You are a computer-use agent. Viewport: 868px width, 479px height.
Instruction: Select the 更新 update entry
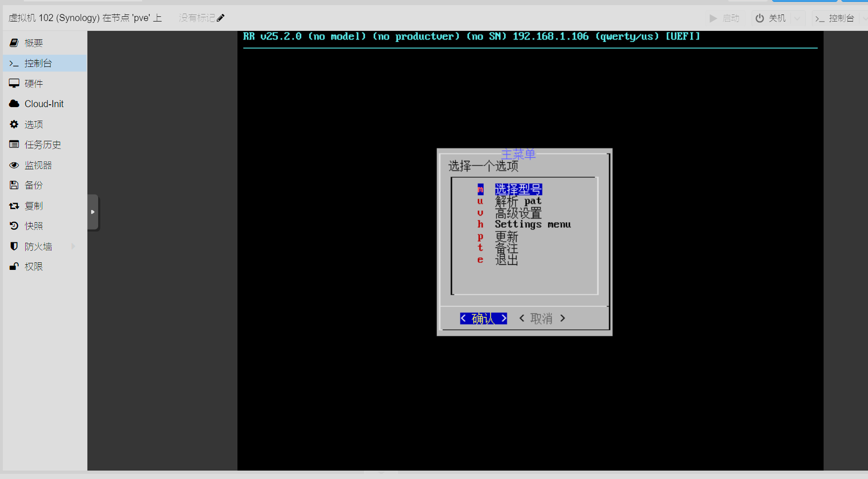[x=507, y=237]
